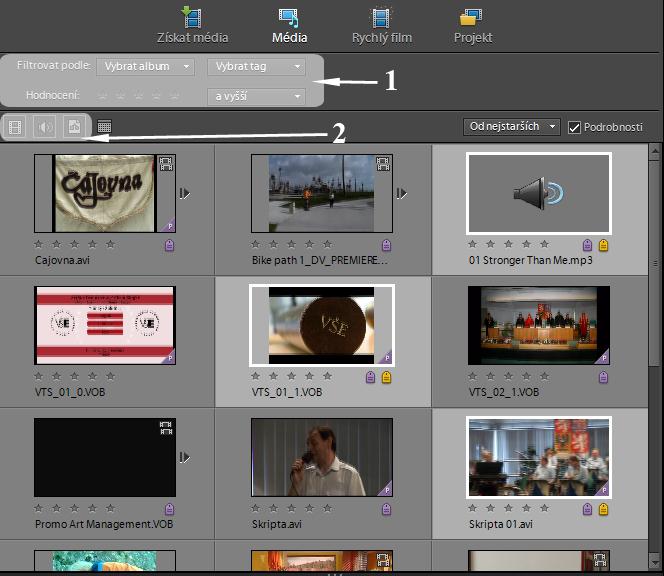This screenshot has height=576, width=664.
Task: Select the Skripta.avi thumbnail
Action: (x=322, y=457)
